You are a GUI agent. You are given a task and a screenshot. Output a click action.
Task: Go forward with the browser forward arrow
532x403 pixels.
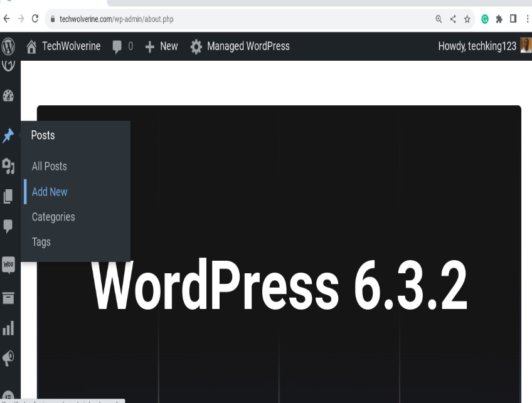[x=21, y=19]
